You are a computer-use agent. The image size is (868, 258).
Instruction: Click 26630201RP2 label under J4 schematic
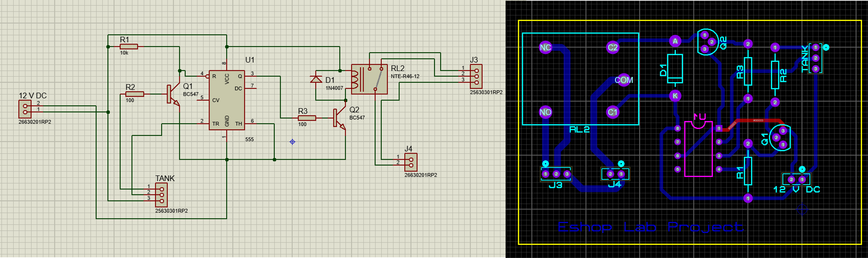(421, 175)
